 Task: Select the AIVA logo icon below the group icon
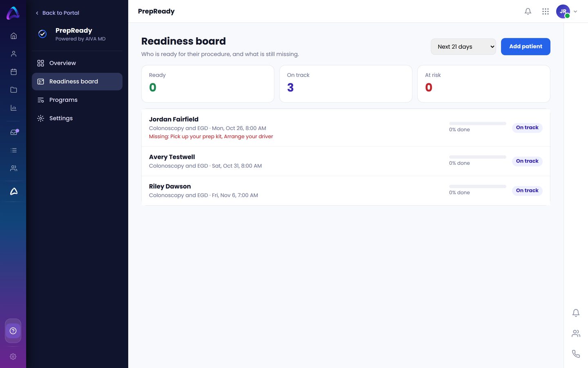(x=13, y=191)
